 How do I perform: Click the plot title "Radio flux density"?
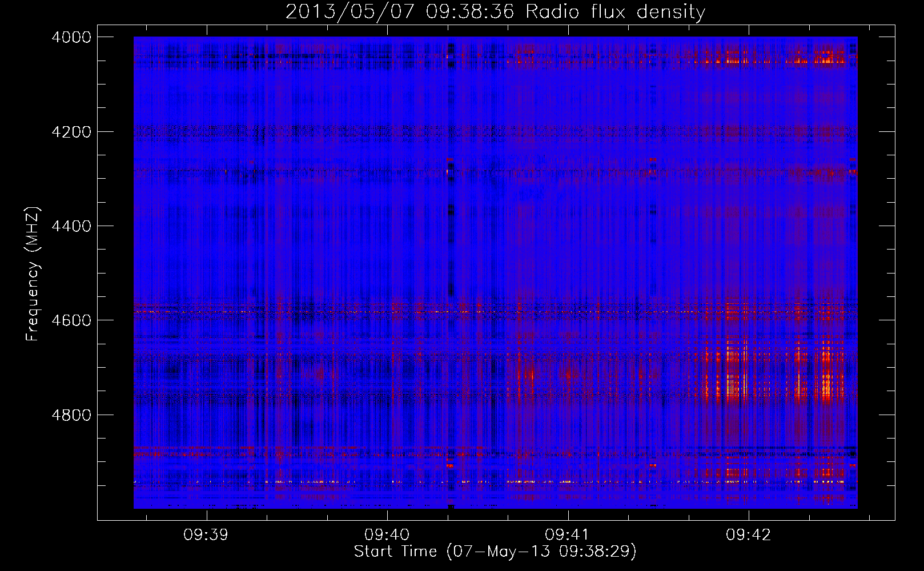[x=615, y=12]
